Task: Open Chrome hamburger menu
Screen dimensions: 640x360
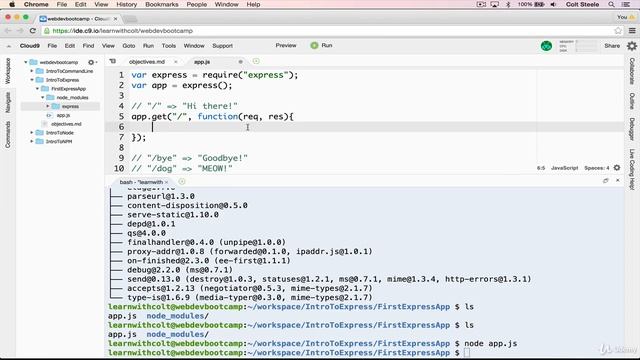Action: (x=632, y=31)
